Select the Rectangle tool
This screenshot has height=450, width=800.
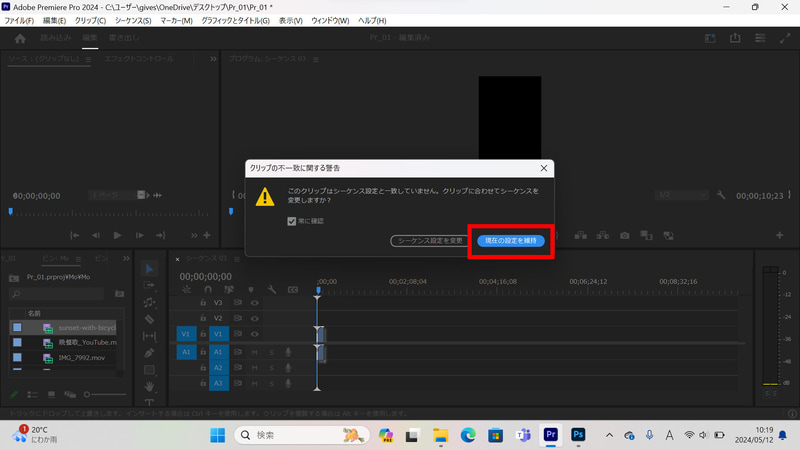149,369
